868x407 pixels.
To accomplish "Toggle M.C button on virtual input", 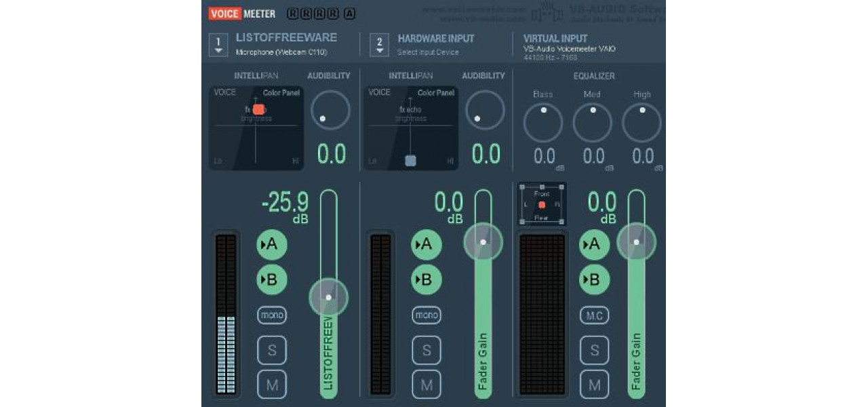I will coord(595,315).
